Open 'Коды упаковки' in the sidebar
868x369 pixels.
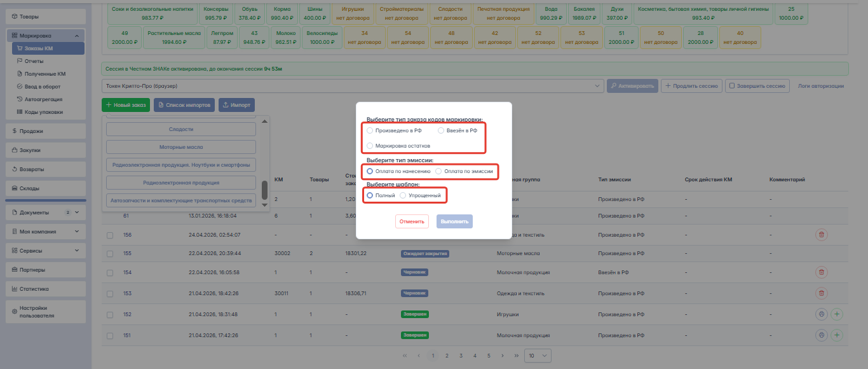(48, 112)
